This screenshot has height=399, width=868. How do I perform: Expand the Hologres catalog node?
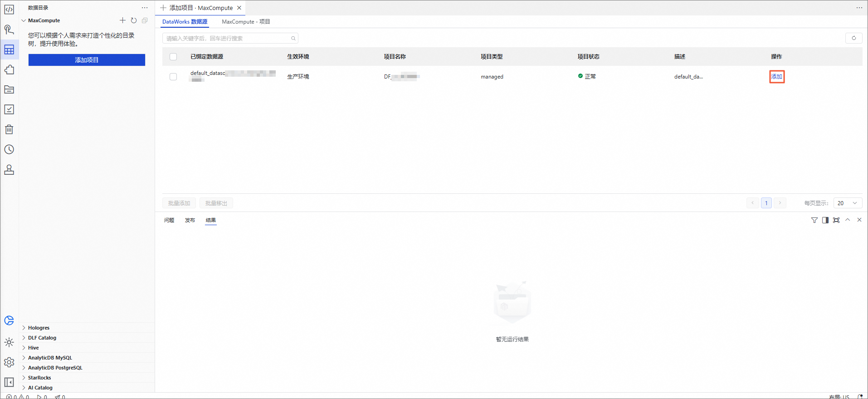(x=24, y=328)
